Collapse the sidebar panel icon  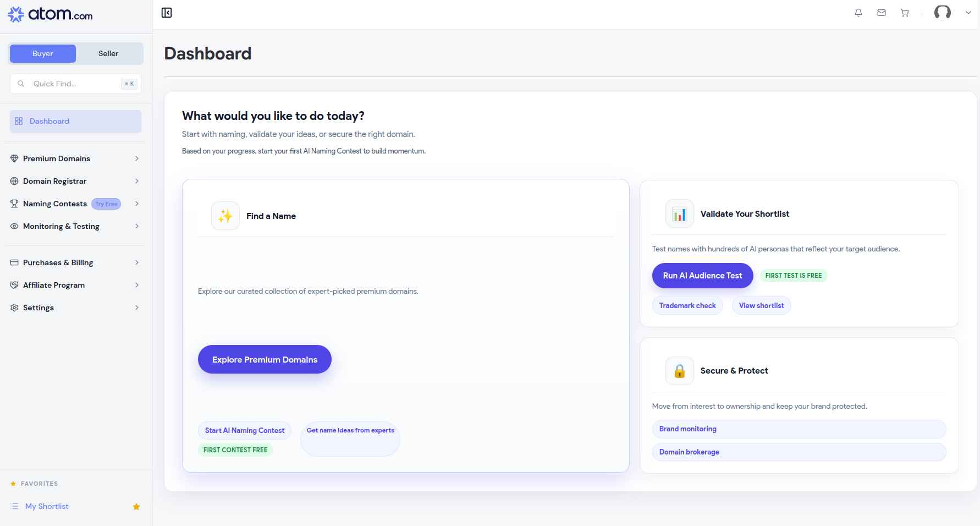(167, 13)
